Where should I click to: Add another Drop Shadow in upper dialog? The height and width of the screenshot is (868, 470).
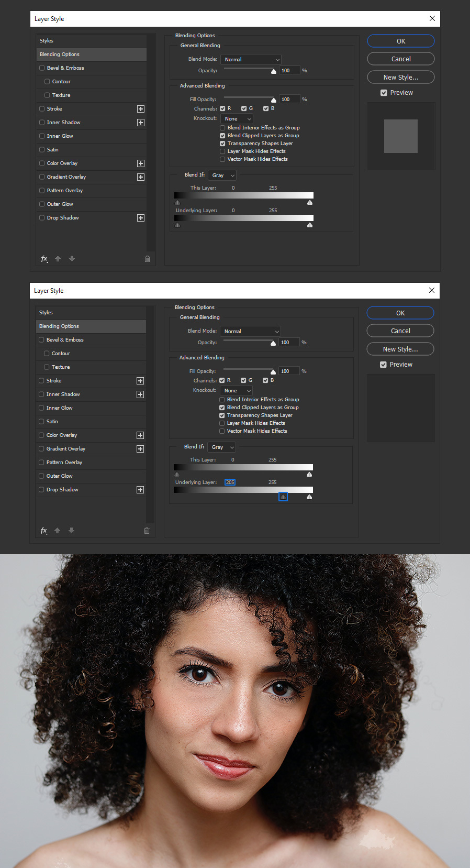(x=141, y=218)
